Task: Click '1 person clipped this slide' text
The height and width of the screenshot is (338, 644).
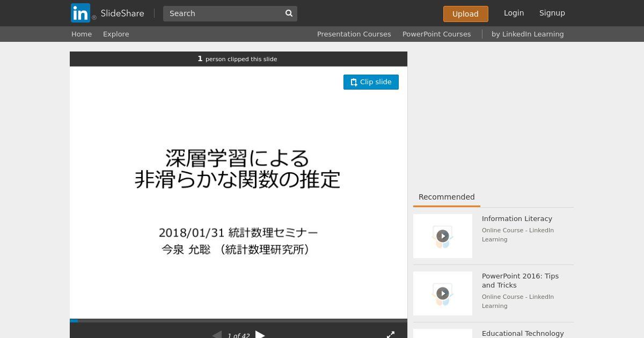Action: 238,59
